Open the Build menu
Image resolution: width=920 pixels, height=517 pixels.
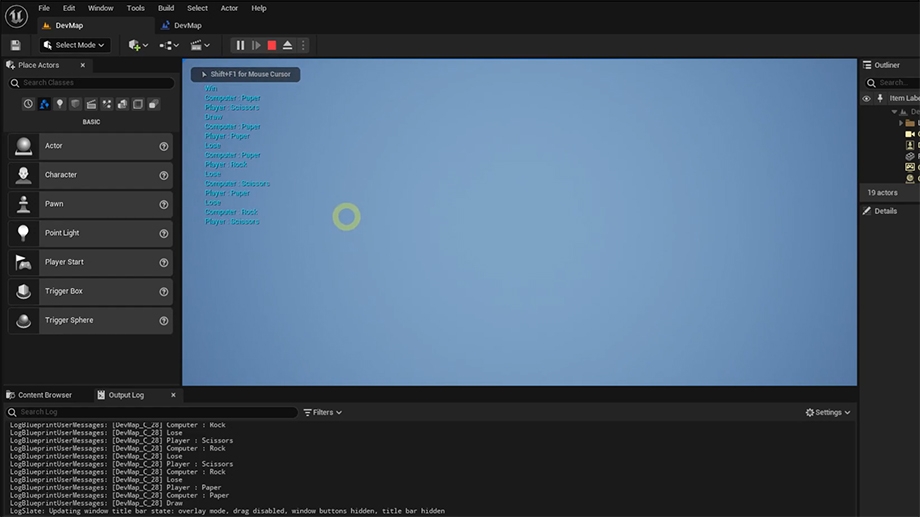(x=166, y=8)
